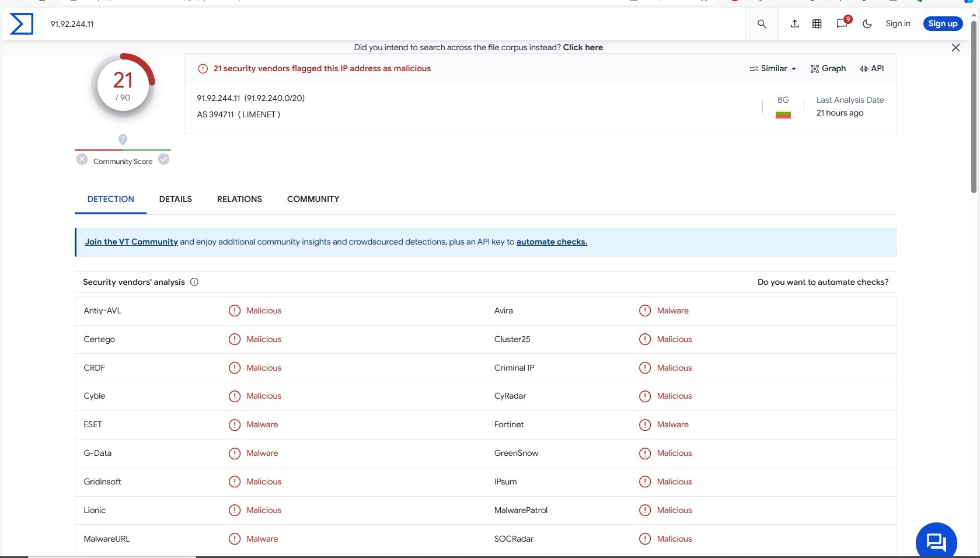Click the info icon beside Security vendors' analysis
This screenshot has height=558, width=980.
point(194,282)
